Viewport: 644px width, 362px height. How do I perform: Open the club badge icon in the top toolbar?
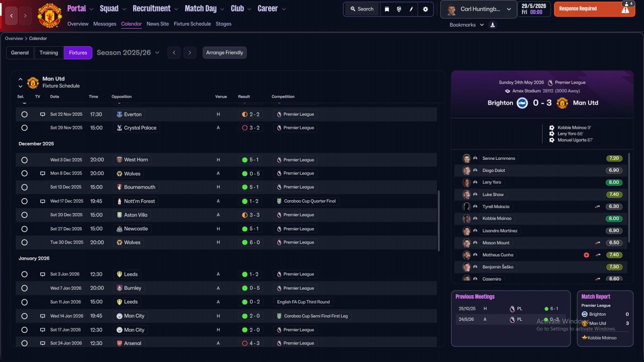399,9
